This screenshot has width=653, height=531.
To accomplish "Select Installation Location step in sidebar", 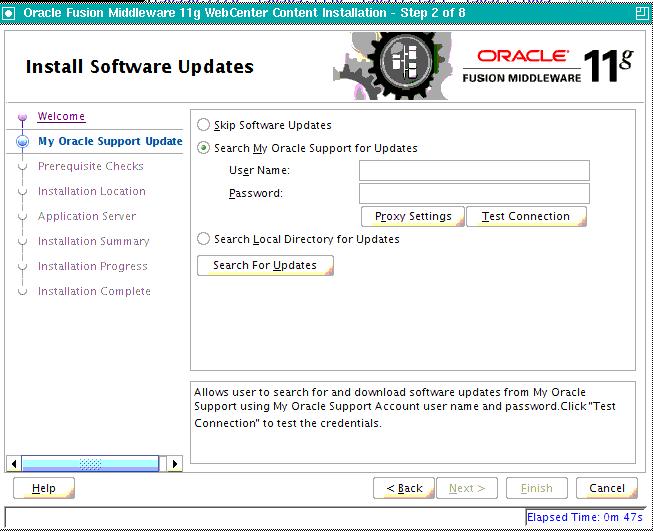I will (92, 191).
